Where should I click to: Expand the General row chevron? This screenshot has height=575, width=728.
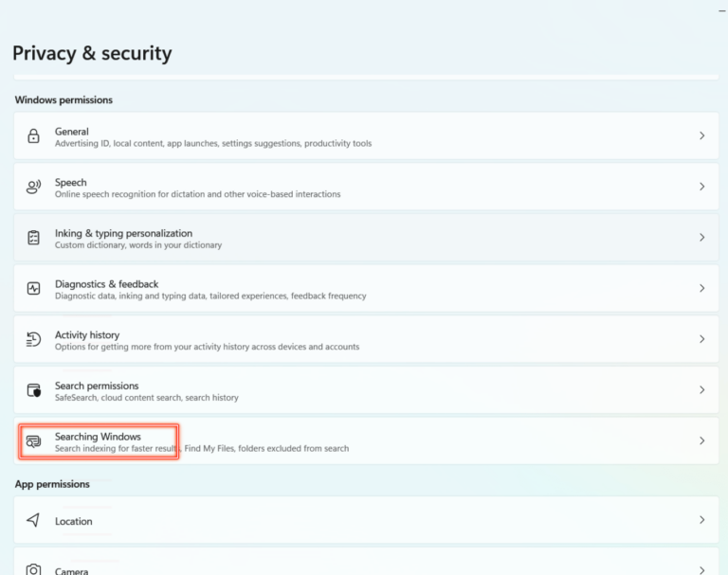coord(701,136)
